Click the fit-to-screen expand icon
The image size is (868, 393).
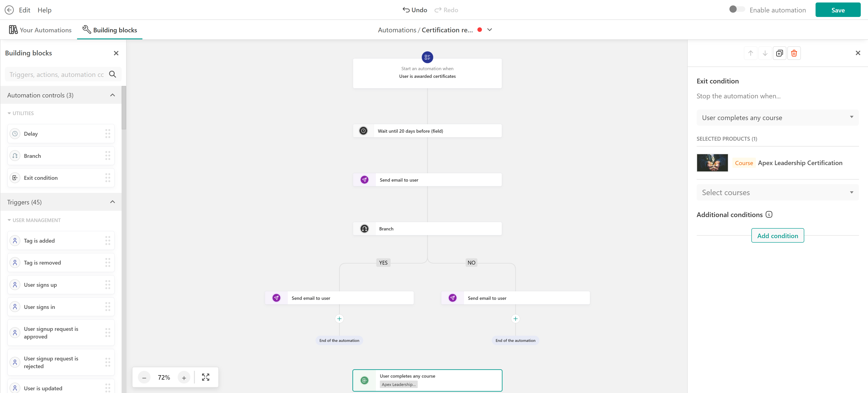pyautogui.click(x=205, y=377)
